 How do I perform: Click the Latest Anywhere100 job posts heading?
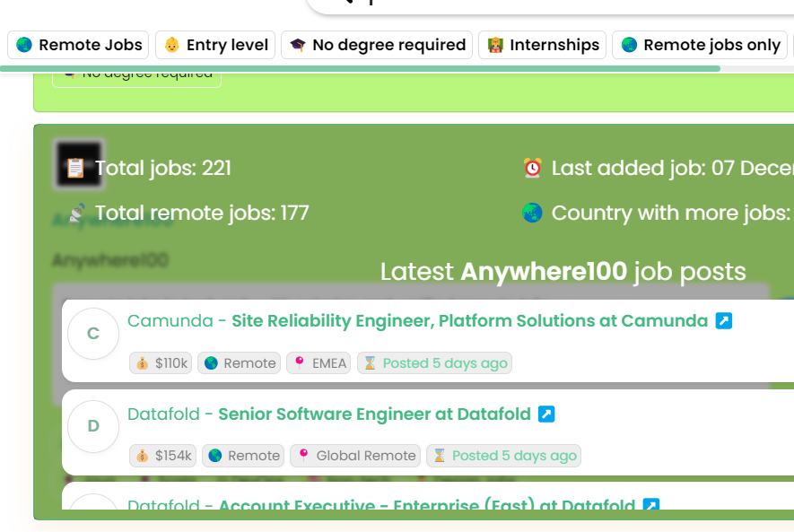point(563,272)
